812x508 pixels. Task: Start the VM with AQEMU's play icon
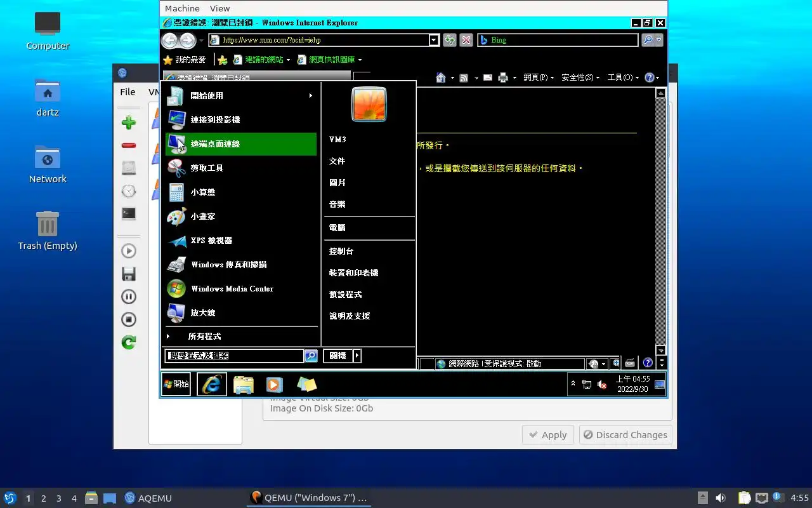tap(129, 251)
